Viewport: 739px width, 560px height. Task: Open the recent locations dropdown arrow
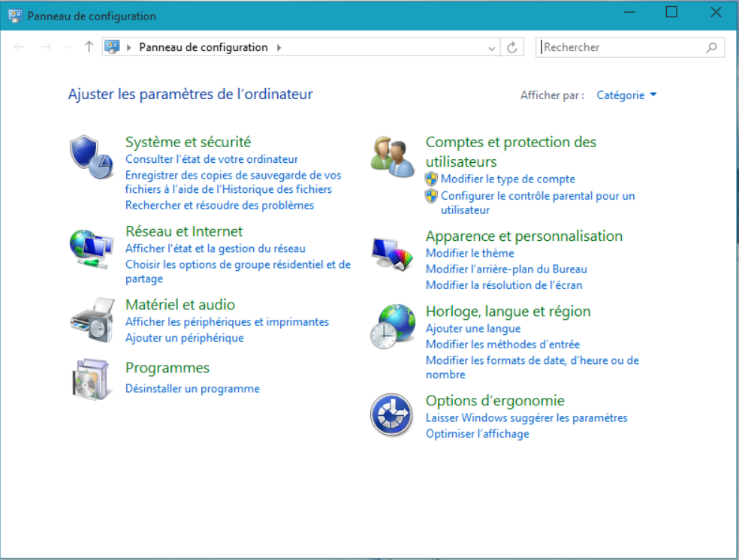tap(68, 47)
